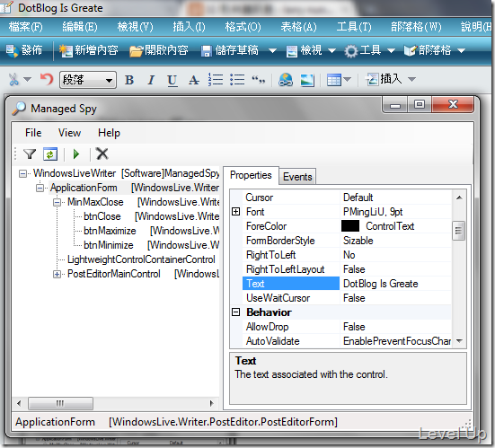495x448 pixels.
Task: Click the insert picture icon
Action: click(307, 80)
